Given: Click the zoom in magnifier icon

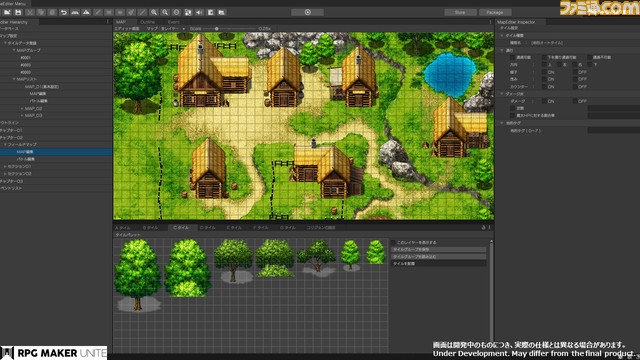Looking at the screenshot, I should click(154, 12).
